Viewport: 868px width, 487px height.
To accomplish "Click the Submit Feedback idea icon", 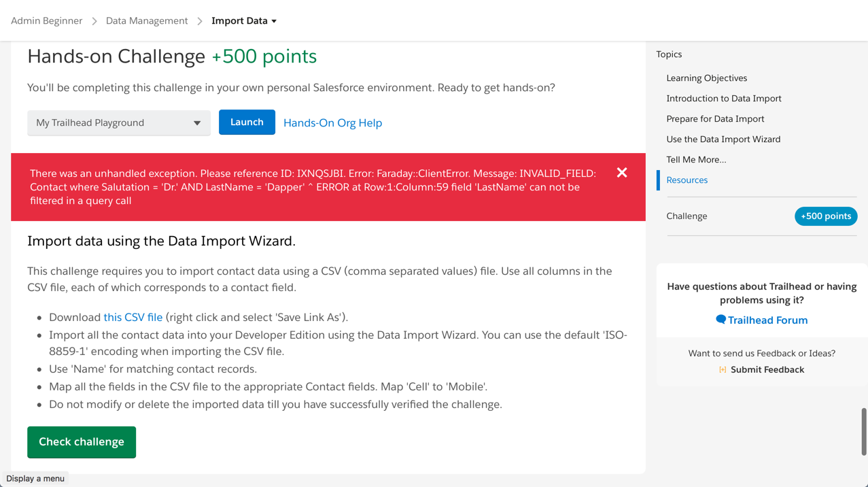I will click(723, 369).
